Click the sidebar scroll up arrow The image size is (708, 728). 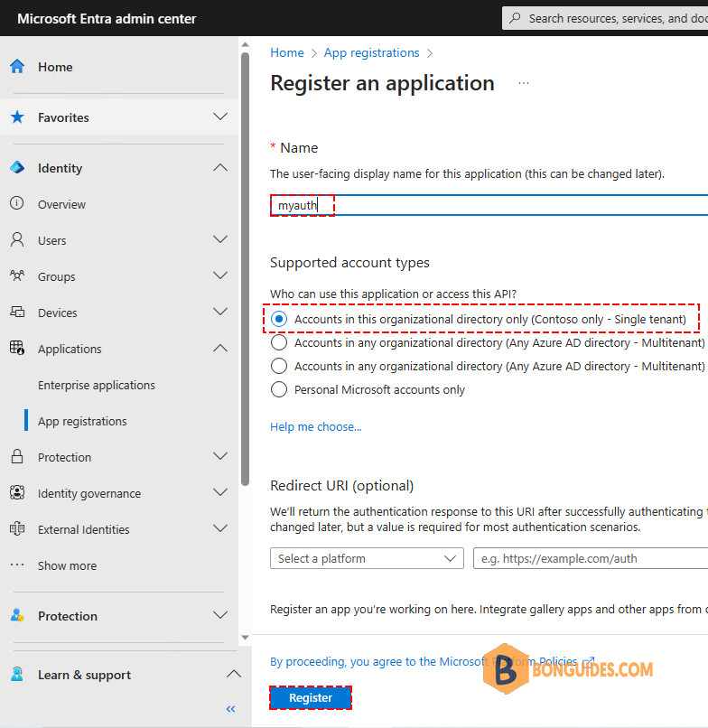pyautogui.click(x=245, y=44)
